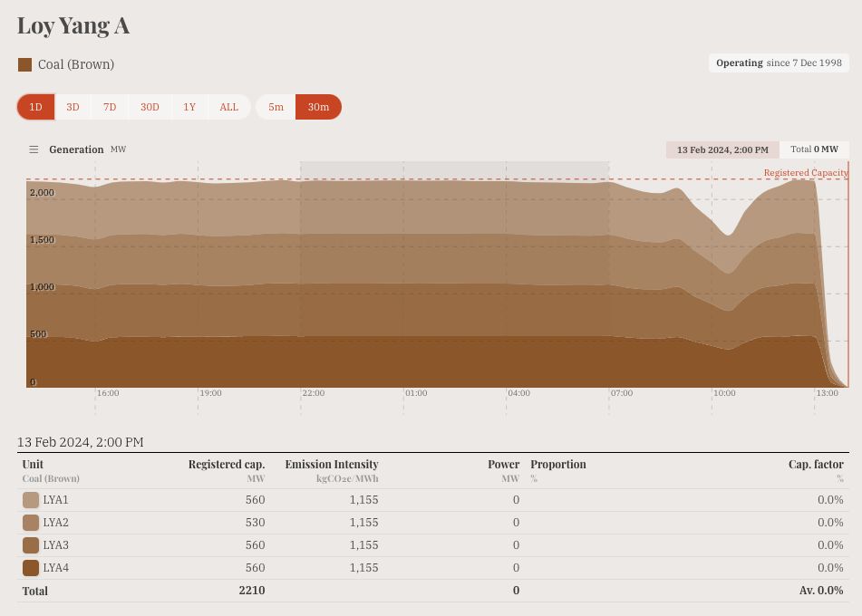Click the Registered cap. column header
The width and height of the screenshot is (862, 616).
point(227,465)
